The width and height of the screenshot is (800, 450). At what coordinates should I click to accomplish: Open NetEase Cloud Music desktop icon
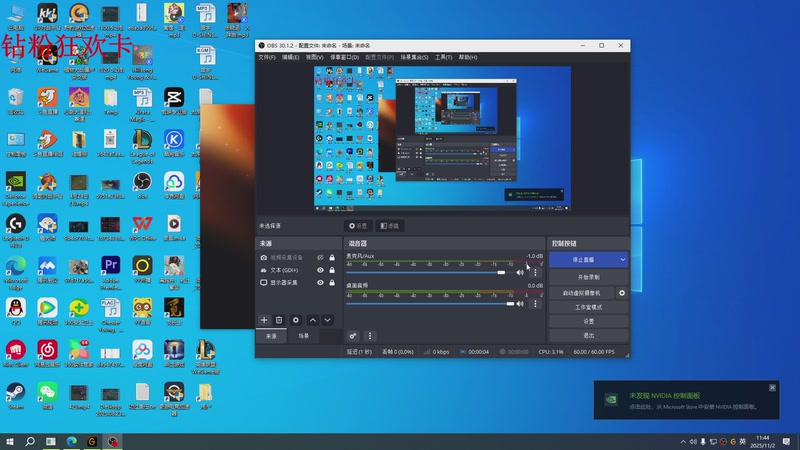pos(47,354)
